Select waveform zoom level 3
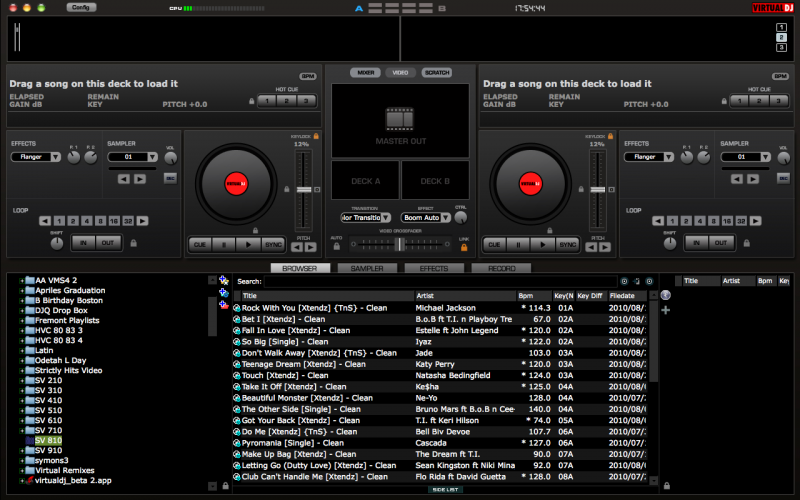The image size is (800, 500). click(x=781, y=47)
